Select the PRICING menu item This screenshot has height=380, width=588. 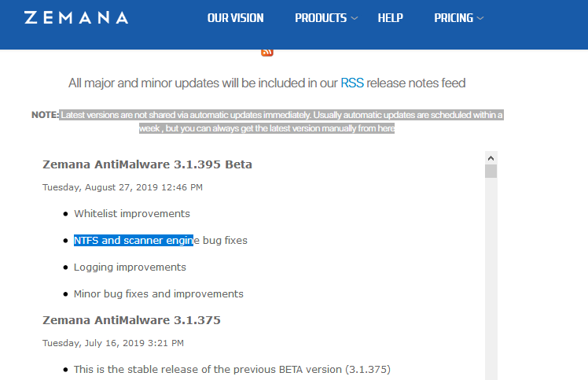click(454, 17)
